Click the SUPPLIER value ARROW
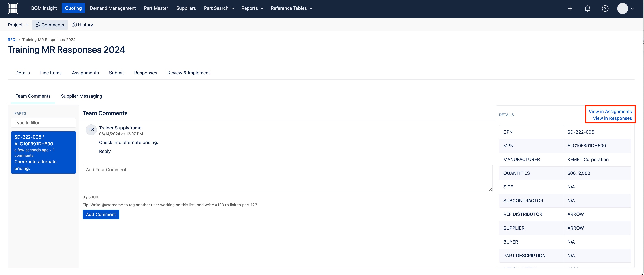Image resolution: width=644 pixels, height=275 pixels. click(575, 228)
